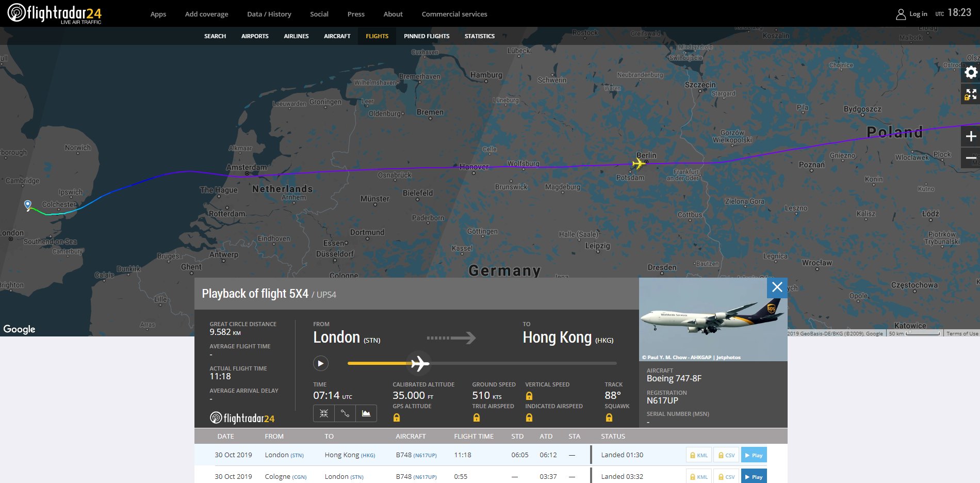Viewport: 980px width, 483px height.
Task: Zoom out the map with minus button
Action: point(971,157)
